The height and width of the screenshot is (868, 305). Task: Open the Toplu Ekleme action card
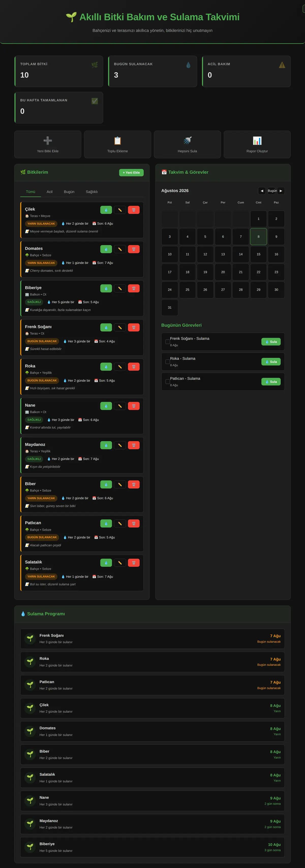click(117, 144)
